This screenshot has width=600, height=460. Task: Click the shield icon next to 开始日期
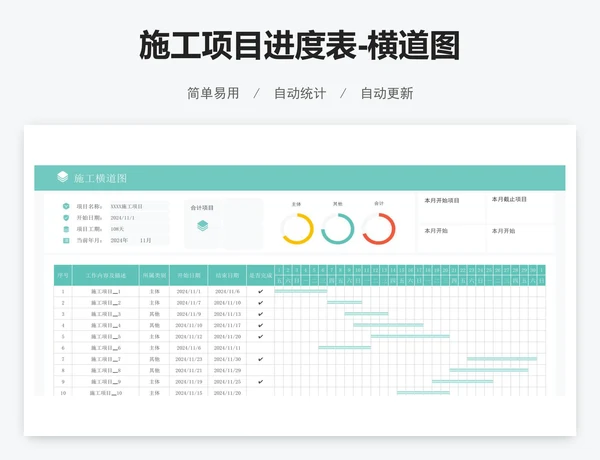click(66, 218)
